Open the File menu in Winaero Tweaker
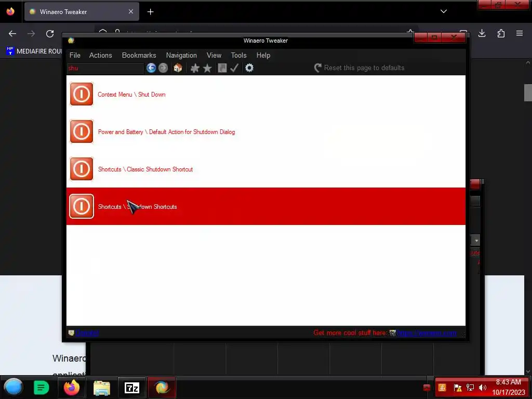The height and width of the screenshot is (399, 532). [75, 55]
